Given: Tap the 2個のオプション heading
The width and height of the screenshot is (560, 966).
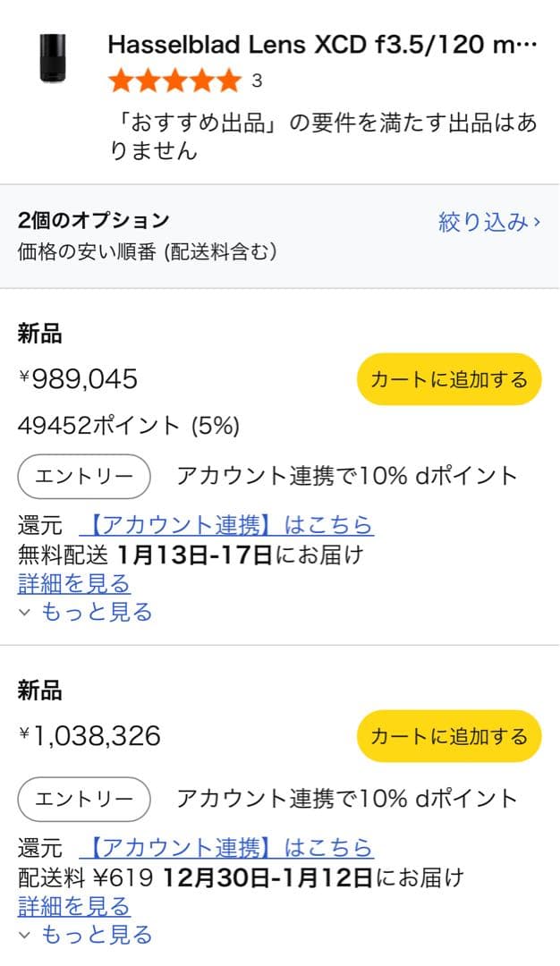Looking at the screenshot, I should click(x=93, y=220).
